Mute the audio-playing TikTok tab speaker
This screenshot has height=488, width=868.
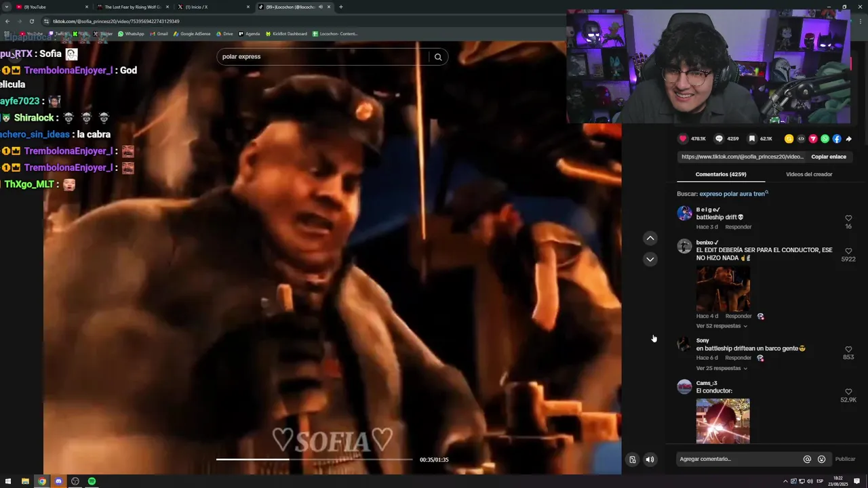coord(321,7)
